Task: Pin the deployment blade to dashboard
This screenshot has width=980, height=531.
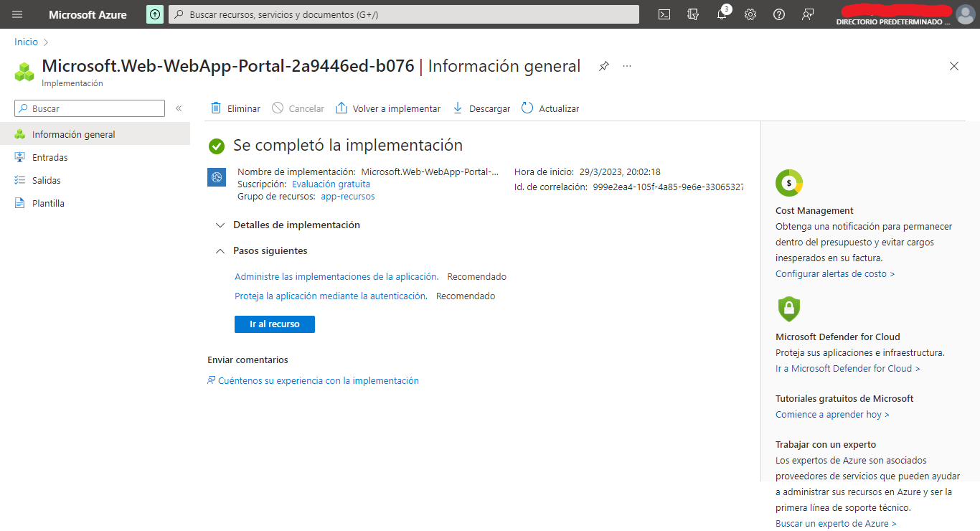Action: pyautogui.click(x=604, y=66)
